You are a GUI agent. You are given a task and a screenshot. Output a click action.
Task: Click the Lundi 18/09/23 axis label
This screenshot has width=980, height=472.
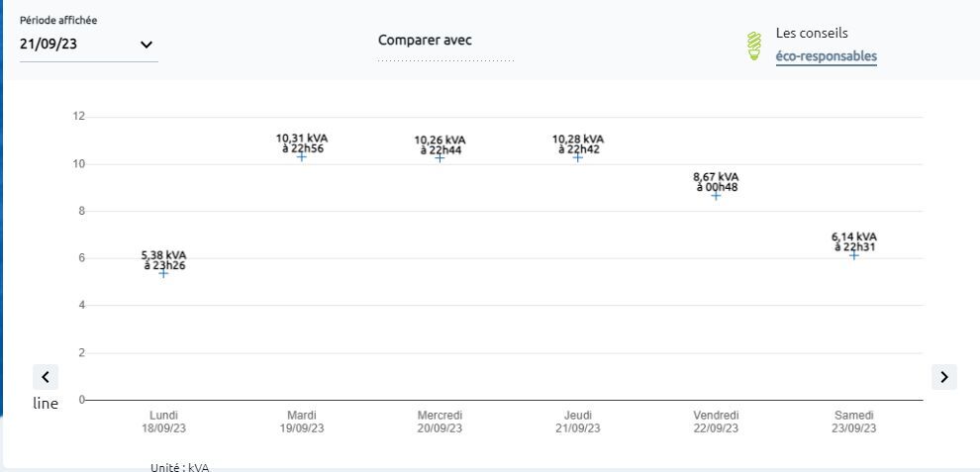click(x=163, y=422)
